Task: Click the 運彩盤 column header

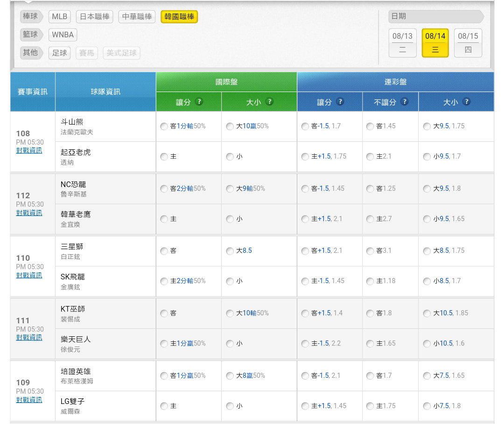Action: (x=395, y=82)
